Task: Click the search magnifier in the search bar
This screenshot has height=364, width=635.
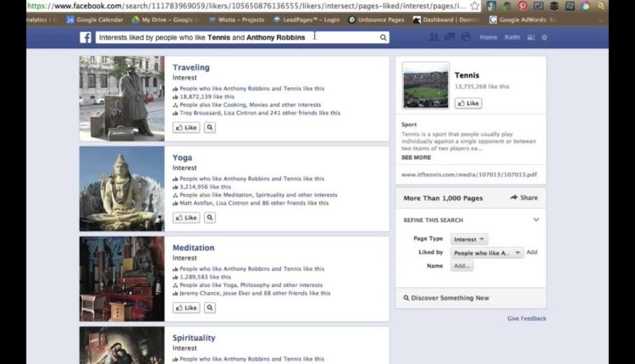Action: click(383, 37)
